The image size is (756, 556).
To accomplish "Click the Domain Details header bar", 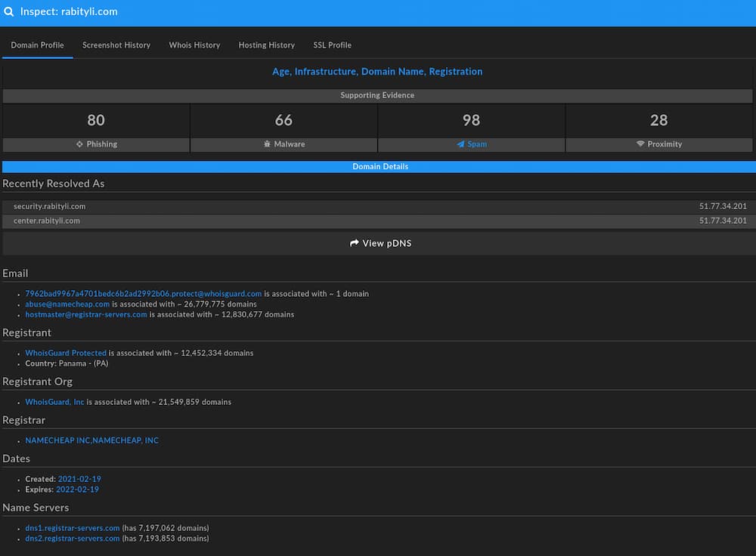I will click(x=379, y=167).
